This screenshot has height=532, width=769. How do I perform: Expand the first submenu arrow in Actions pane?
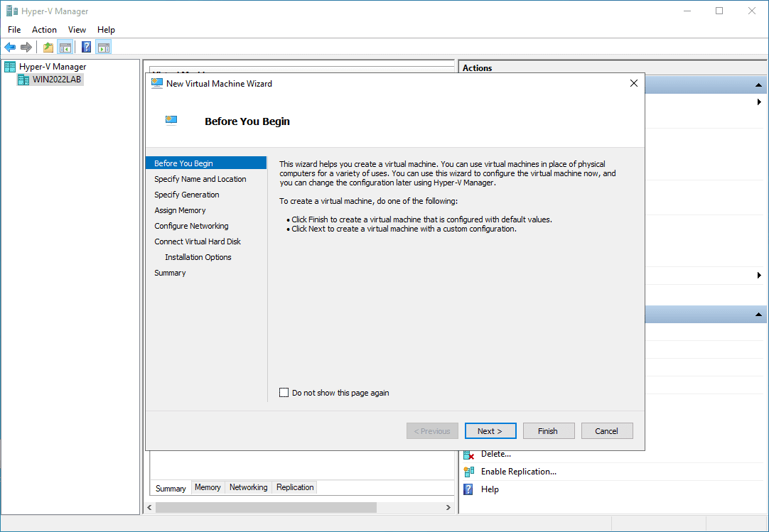pyautogui.click(x=759, y=102)
